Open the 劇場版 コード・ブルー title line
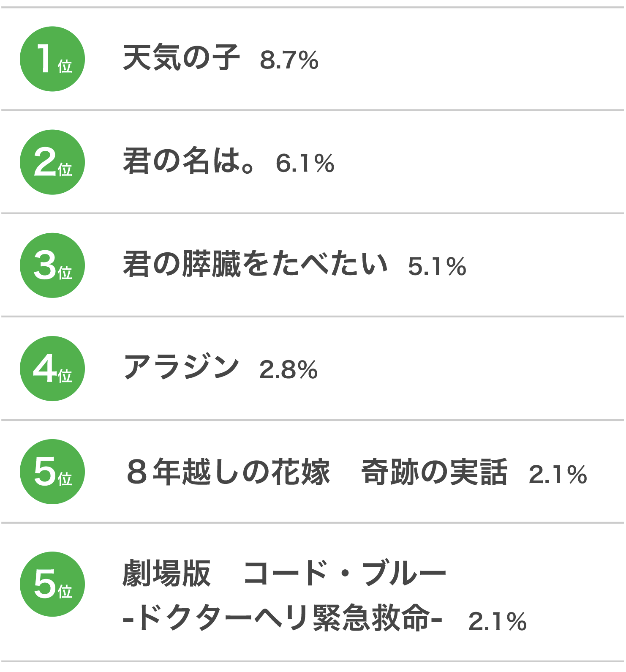 point(284,574)
